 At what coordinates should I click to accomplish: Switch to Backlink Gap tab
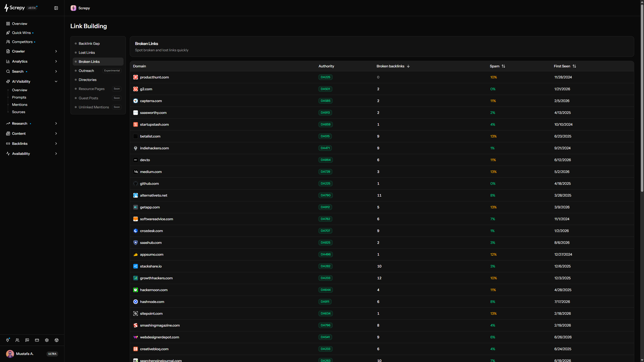(x=98, y=43)
